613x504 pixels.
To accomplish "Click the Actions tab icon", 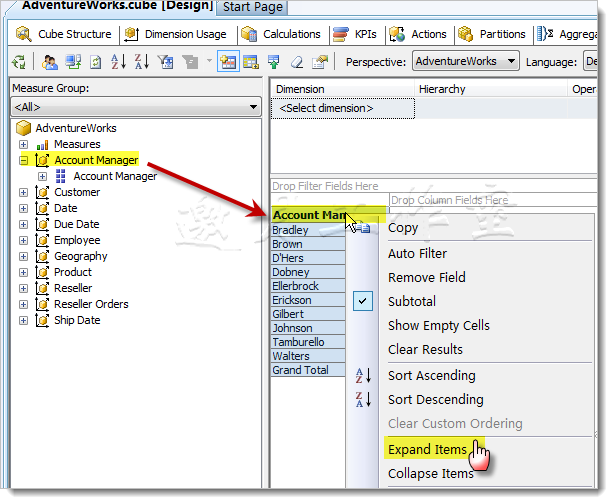I will point(397,34).
